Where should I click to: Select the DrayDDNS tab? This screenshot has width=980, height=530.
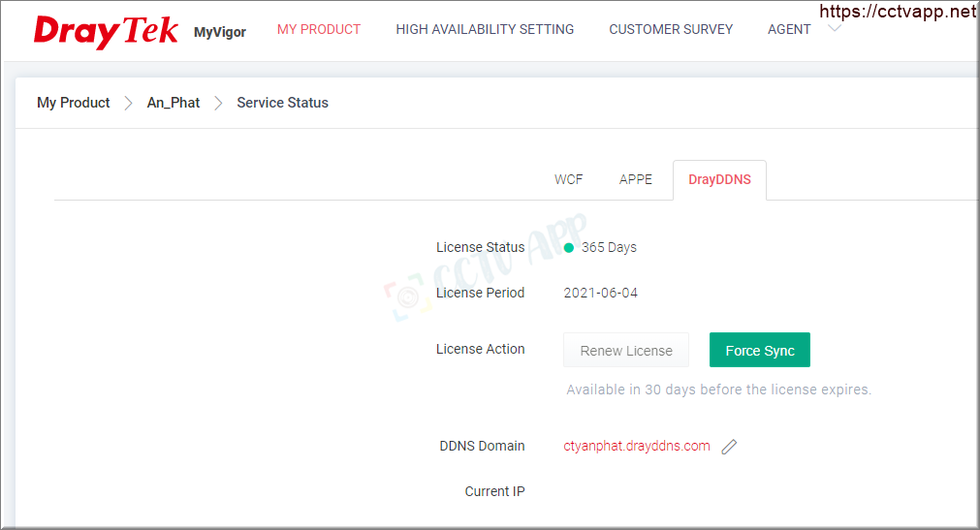[x=719, y=179]
